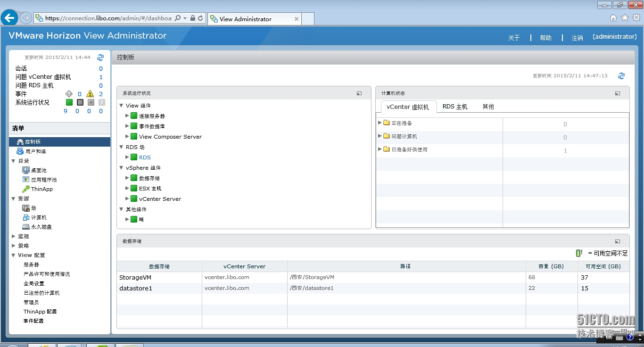Open the browser favorites star
This screenshot has height=347, width=644.
pyautogui.click(x=625, y=18)
